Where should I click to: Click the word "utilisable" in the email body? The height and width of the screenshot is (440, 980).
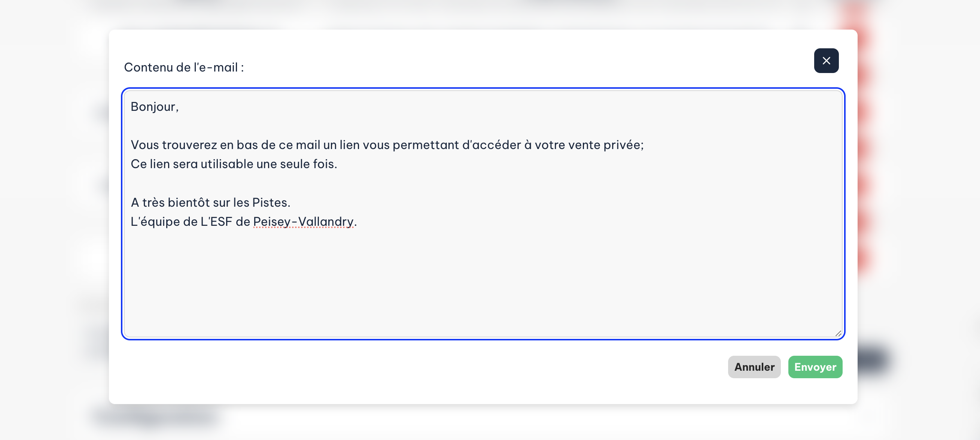coord(227,164)
